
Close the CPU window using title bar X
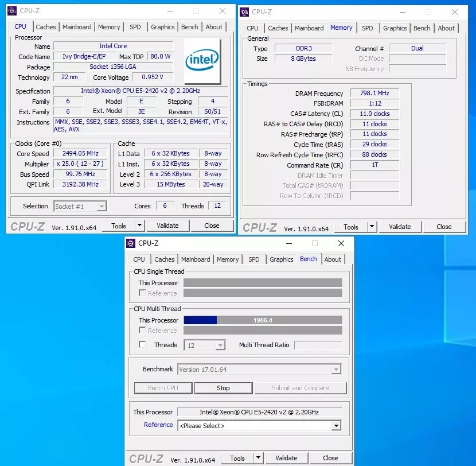(223, 11)
